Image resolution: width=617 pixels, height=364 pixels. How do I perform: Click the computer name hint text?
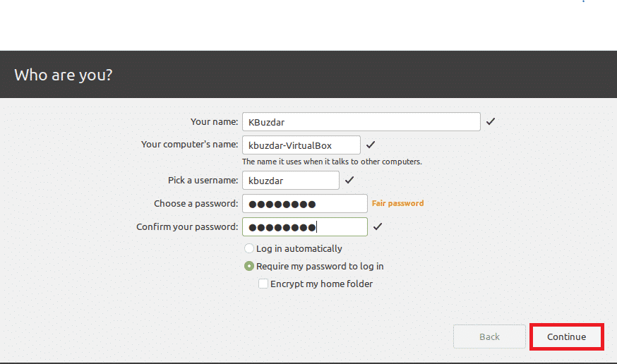[332, 162]
